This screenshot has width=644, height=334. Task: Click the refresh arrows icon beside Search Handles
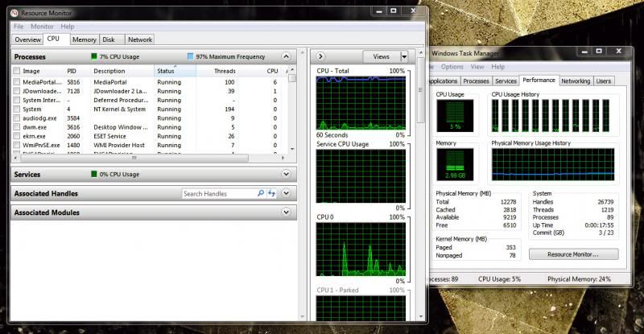point(271,193)
